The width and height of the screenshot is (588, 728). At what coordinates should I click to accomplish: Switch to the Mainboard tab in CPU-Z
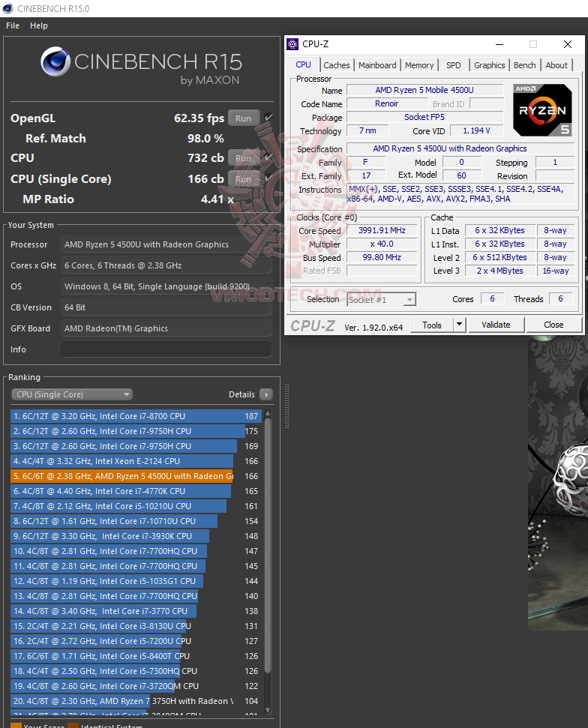pyautogui.click(x=377, y=65)
